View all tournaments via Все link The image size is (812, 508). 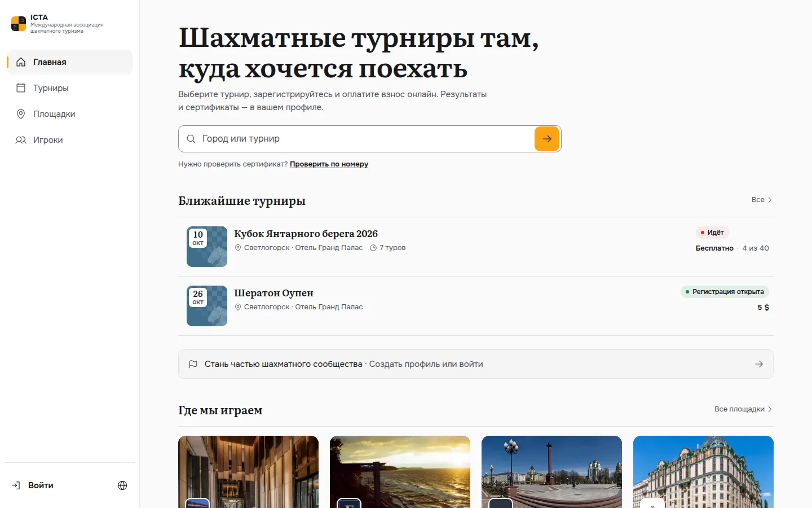pyautogui.click(x=762, y=200)
